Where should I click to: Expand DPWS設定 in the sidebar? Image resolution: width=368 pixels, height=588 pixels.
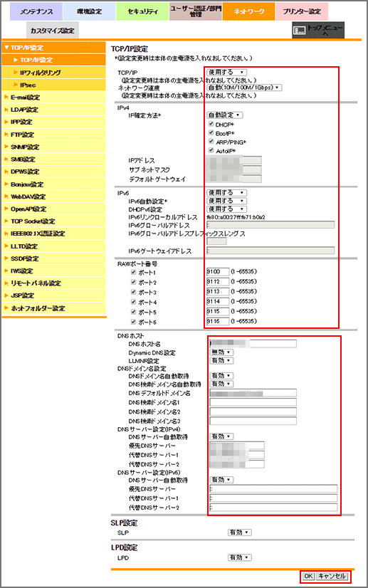pyautogui.click(x=53, y=172)
